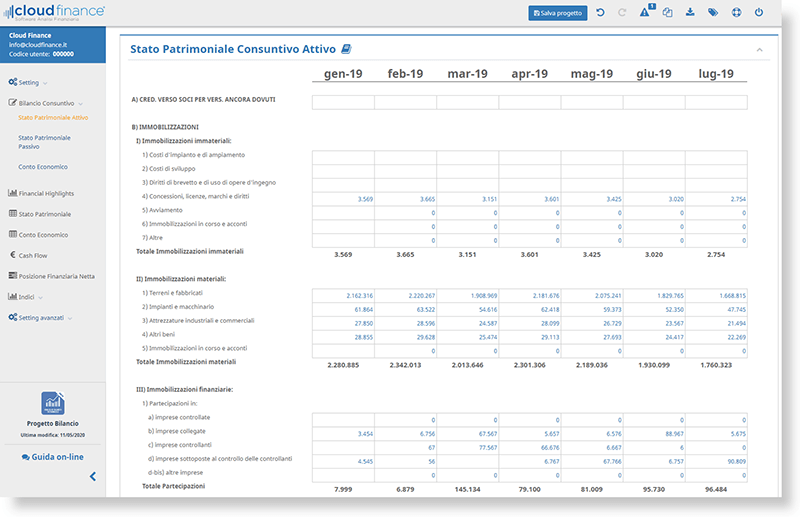This screenshot has height=517, width=800.
Task: Open Stato Patrimoniale table report in sidebar
Action: [x=45, y=214]
